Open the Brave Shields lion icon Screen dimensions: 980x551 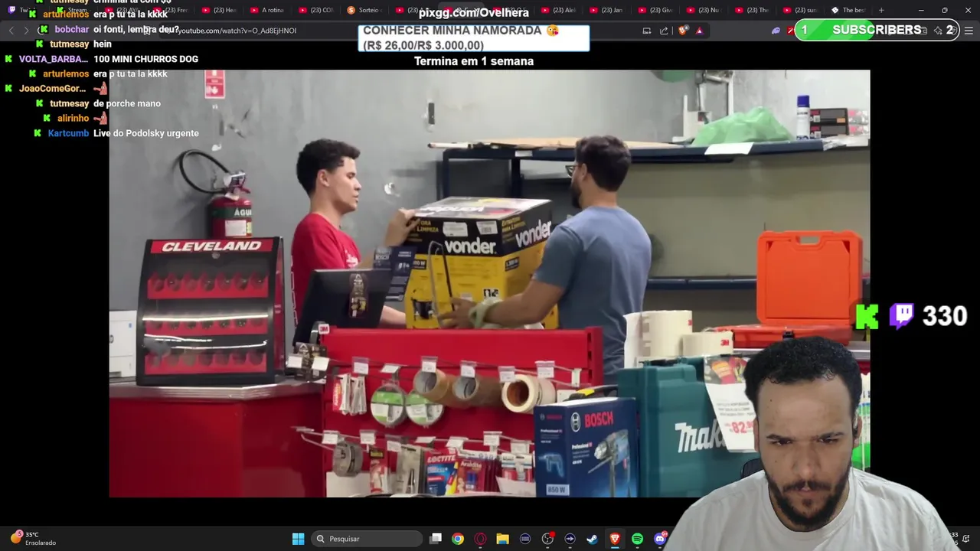(x=683, y=31)
